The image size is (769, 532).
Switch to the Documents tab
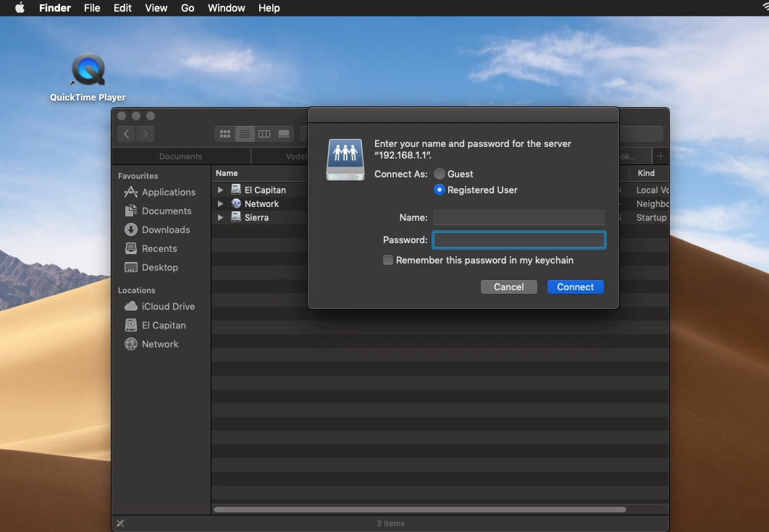point(181,156)
